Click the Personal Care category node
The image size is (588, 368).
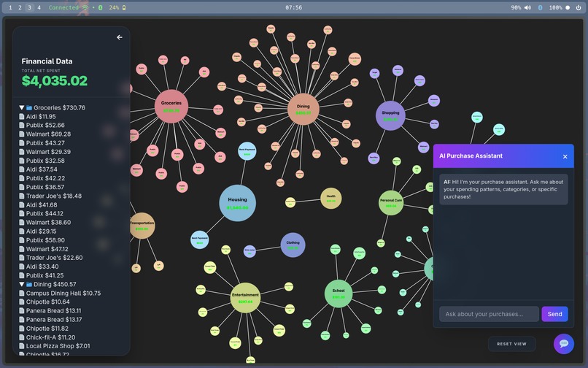(391, 203)
